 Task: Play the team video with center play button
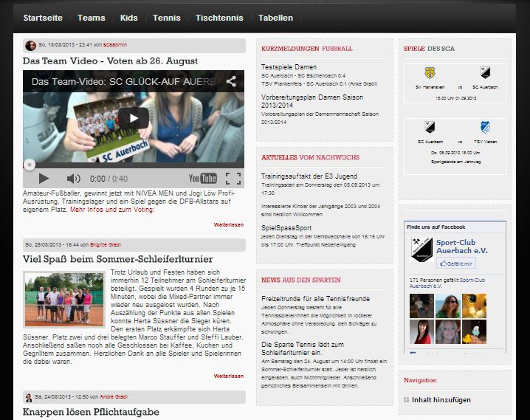[134, 117]
